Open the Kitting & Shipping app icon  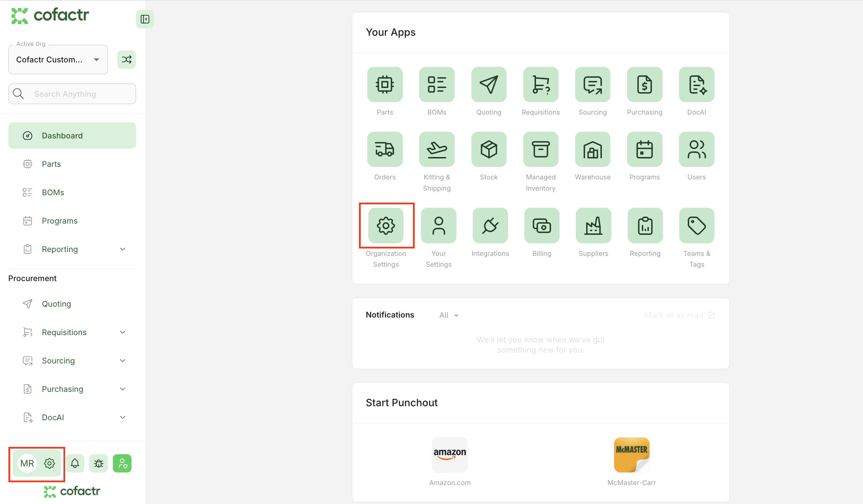[436, 149]
